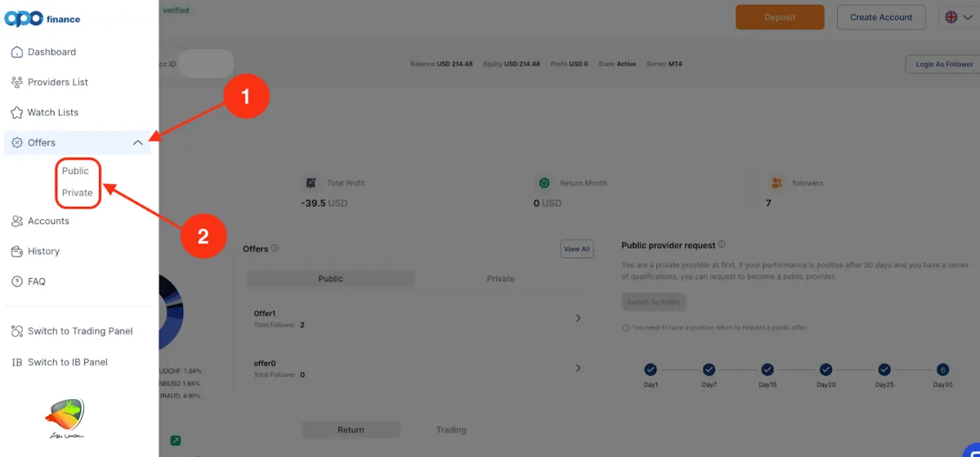The height and width of the screenshot is (457, 980).
Task: Click info icon beside Offers heading
Action: tap(275, 248)
